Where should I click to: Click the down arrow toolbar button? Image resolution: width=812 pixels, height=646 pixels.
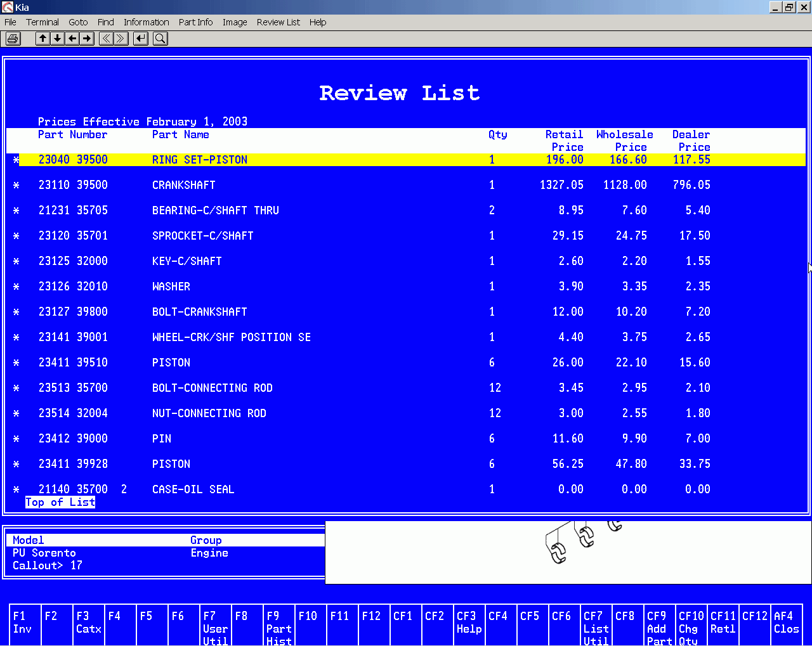point(57,39)
